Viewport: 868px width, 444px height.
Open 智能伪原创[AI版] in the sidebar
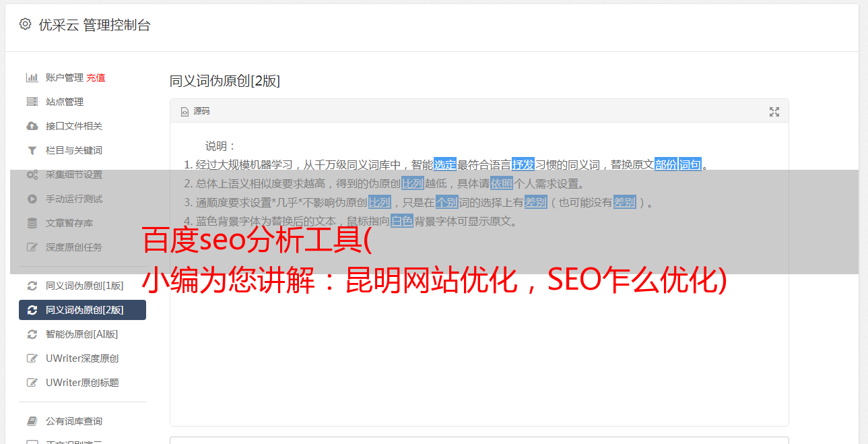pos(82,334)
